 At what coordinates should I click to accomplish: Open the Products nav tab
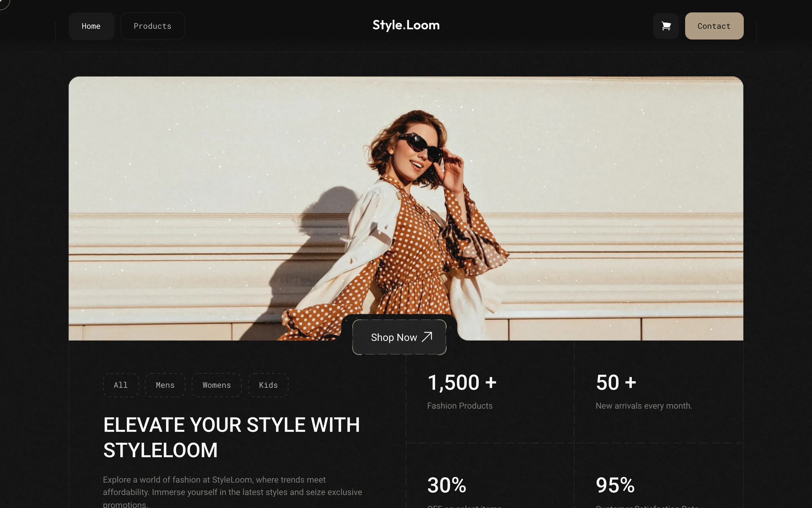[153, 26]
